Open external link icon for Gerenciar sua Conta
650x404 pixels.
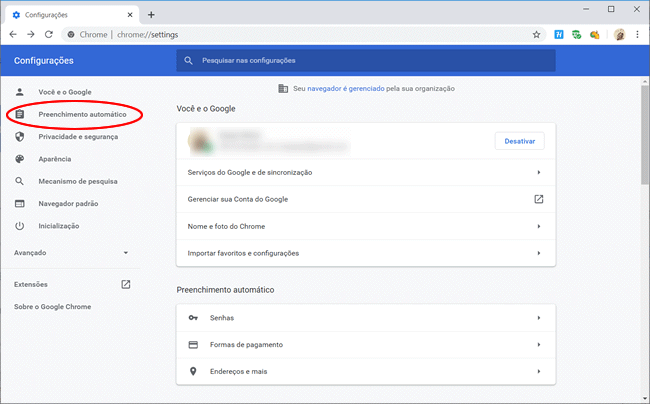pos(538,199)
